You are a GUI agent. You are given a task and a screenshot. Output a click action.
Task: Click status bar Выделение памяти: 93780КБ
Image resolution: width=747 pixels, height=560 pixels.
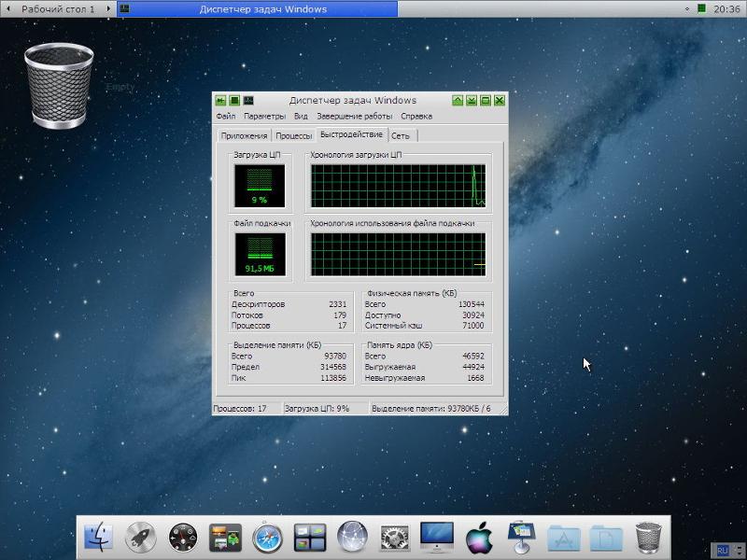click(x=431, y=409)
